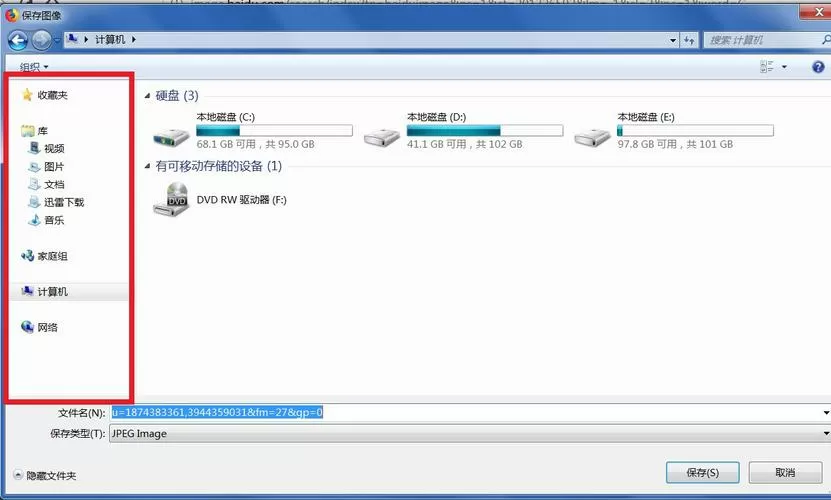Click the 迅雷下载 icon
831x500 pixels.
click(x=34, y=202)
